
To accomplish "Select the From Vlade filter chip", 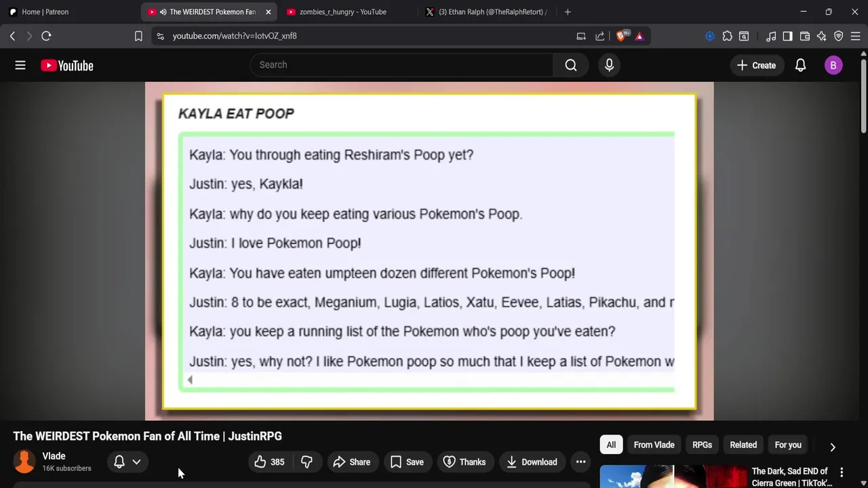I will coord(654,445).
